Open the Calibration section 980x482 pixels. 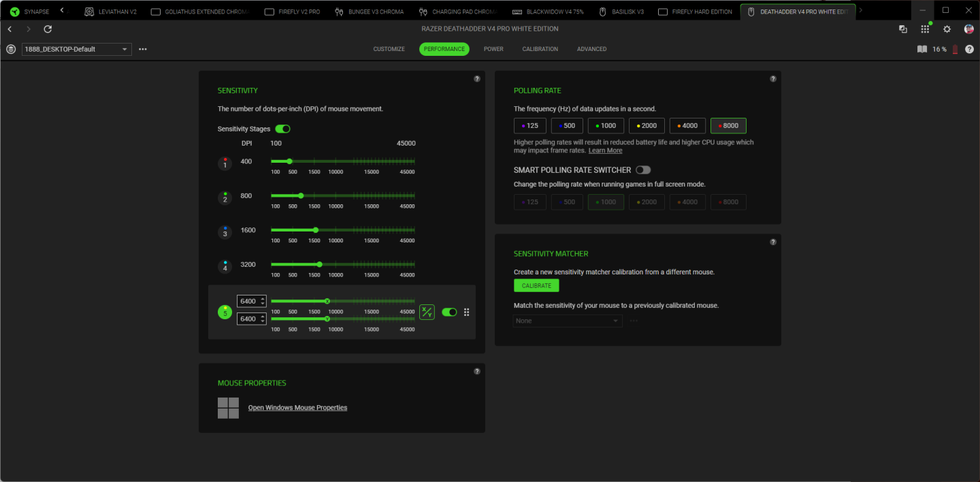point(540,49)
